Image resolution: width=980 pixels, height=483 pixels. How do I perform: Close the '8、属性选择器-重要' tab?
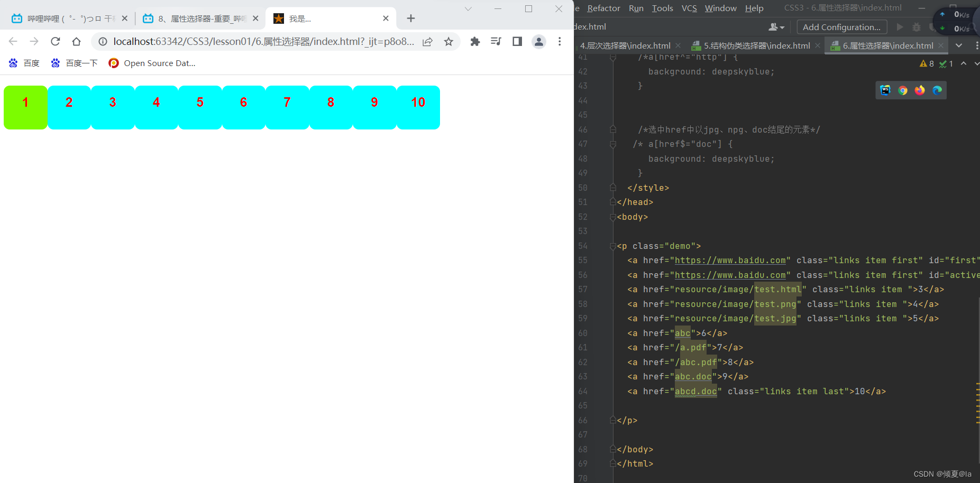[x=255, y=18]
